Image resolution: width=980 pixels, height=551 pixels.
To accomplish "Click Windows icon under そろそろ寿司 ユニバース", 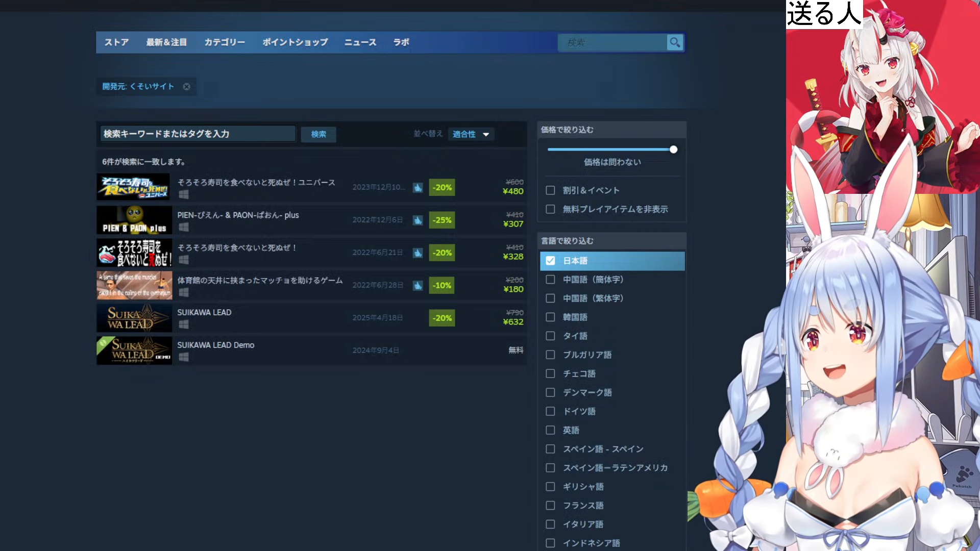I will 184,194.
